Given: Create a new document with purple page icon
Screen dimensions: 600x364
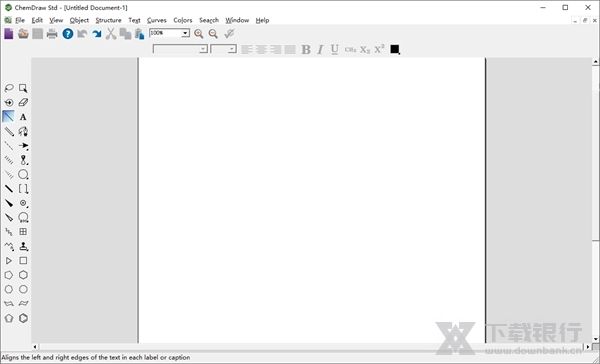Looking at the screenshot, I should (8, 34).
